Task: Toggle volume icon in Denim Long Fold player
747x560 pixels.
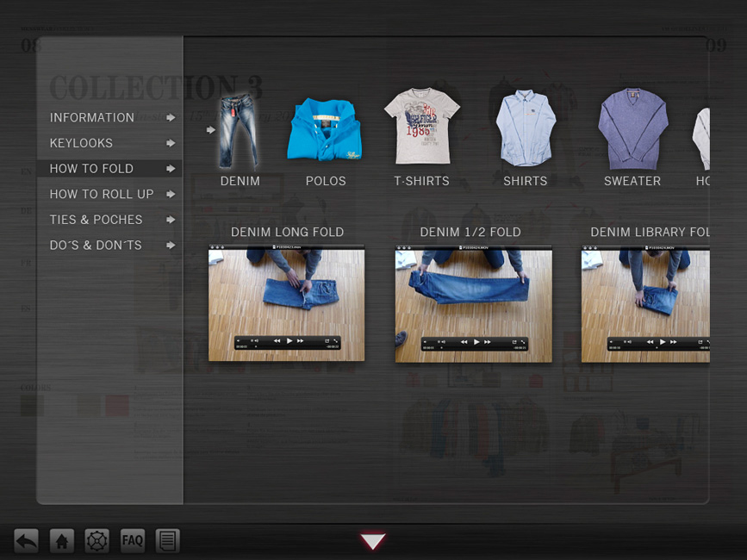Action: tap(254, 341)
